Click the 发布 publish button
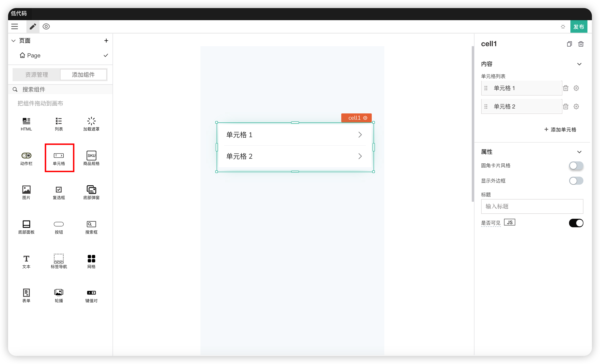The image size is (600, 364). point(578,26)
